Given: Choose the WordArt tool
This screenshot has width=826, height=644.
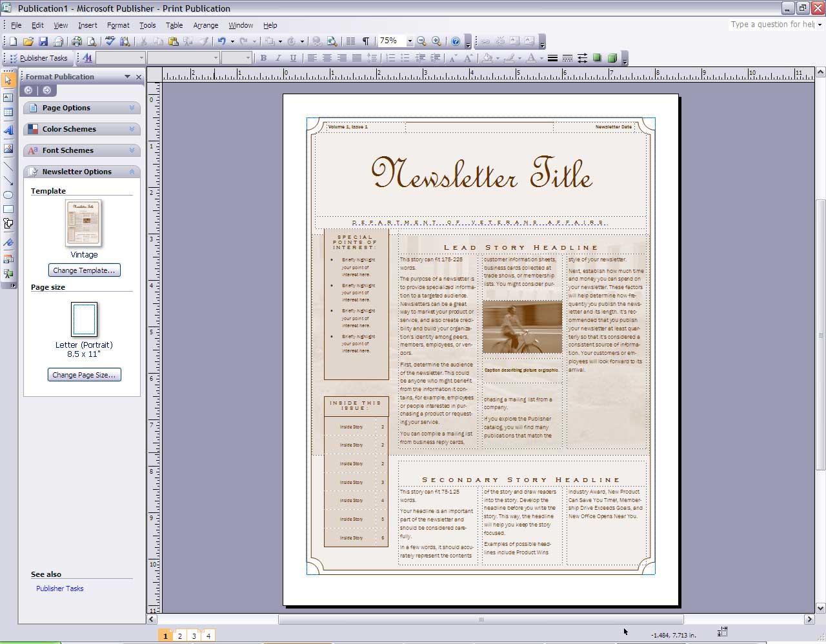Looking at the screenshot, I should (x=8, y=130).
